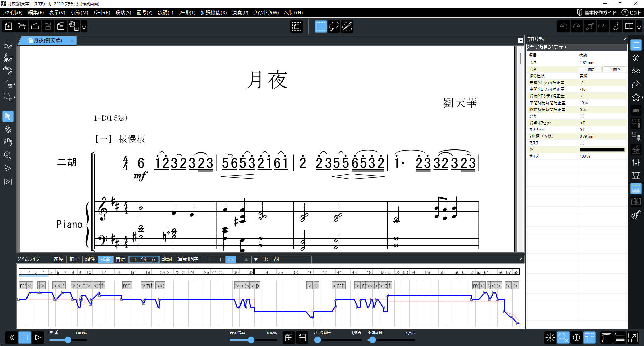Toggle the 速度 timeline lane

point(59,259)
